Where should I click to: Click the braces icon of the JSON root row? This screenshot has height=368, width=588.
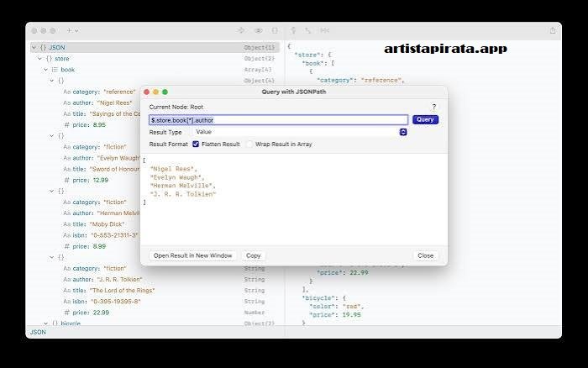pyautogui.click(x=43, y=48)
